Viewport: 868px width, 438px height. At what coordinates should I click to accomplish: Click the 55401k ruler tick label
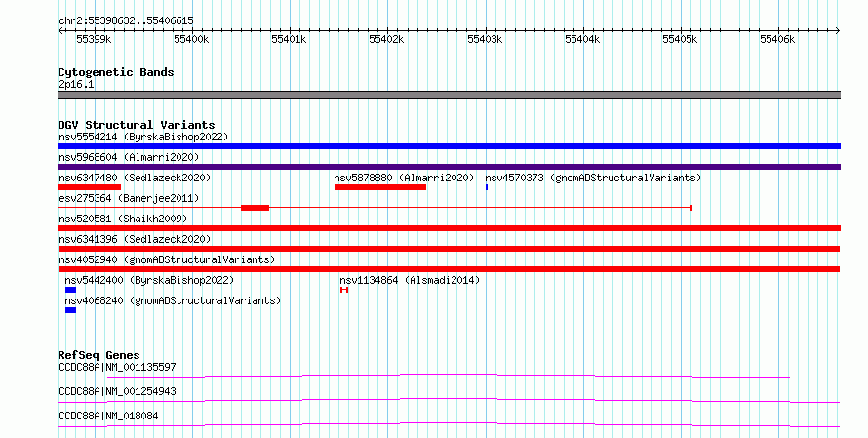[x=289, y=39]
